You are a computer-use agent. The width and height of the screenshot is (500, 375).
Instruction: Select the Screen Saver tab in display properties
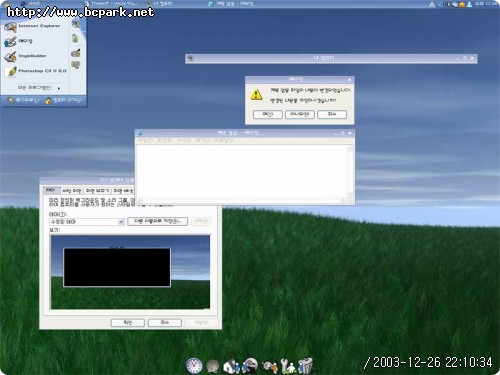97,191
